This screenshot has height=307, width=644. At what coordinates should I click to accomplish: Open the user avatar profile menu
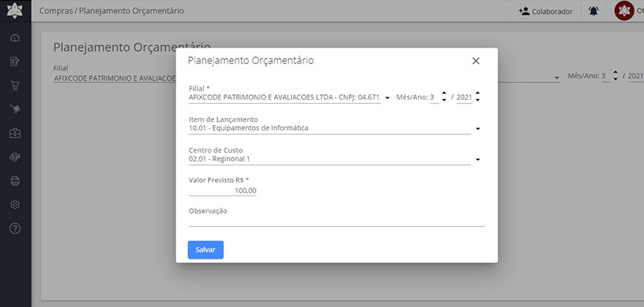coord(624,11)
